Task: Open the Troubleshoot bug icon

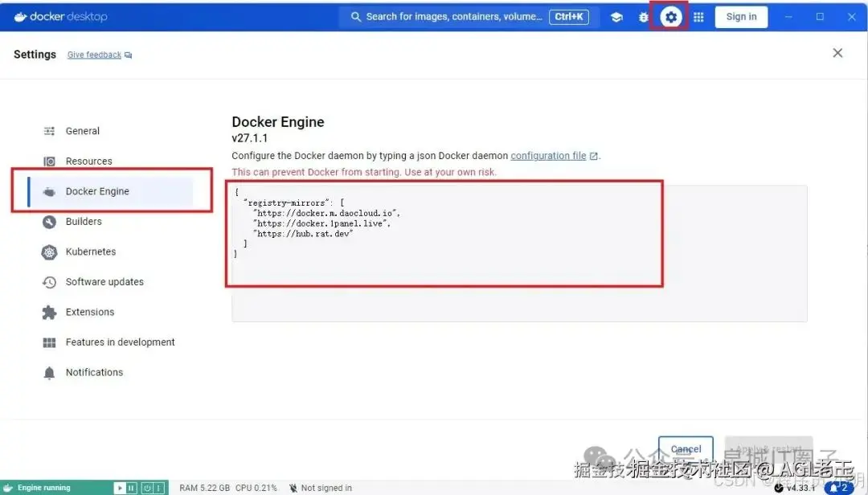Action: [x=643, y=17]
